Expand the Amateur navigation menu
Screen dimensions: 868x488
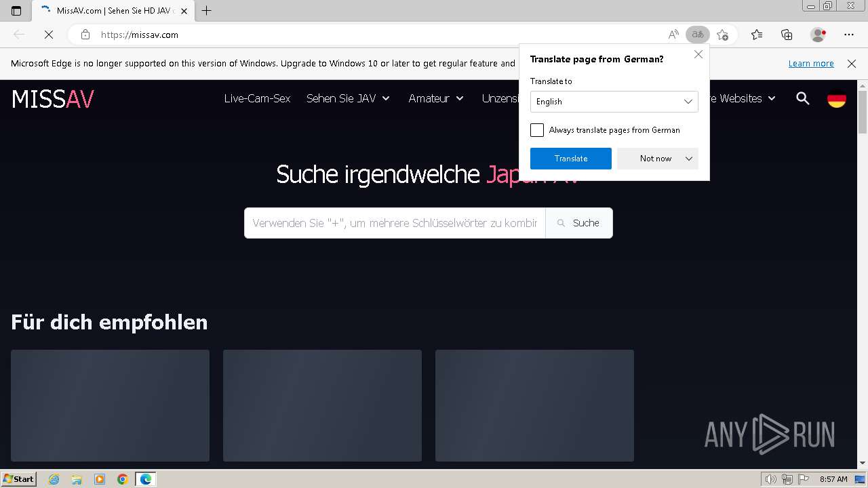point(436,98)
